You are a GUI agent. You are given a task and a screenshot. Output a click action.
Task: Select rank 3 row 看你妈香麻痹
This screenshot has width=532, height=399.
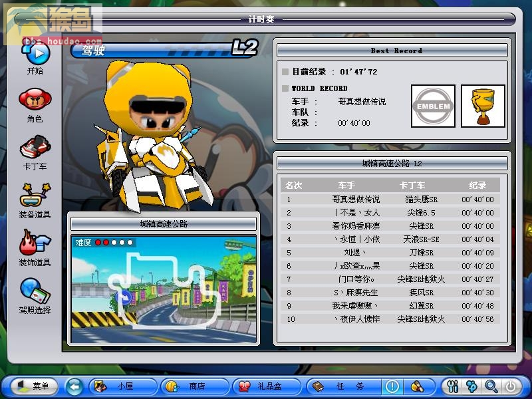point(390,226)
